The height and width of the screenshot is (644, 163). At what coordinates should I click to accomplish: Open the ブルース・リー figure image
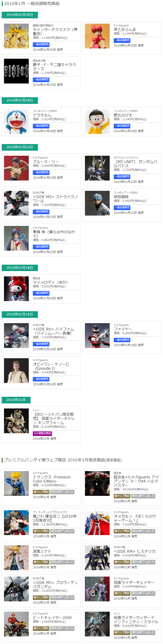(16, 168)
